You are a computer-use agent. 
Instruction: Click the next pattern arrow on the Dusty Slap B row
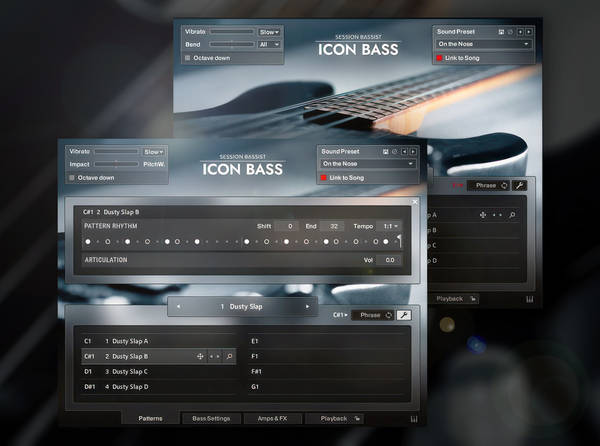(218, 356)
